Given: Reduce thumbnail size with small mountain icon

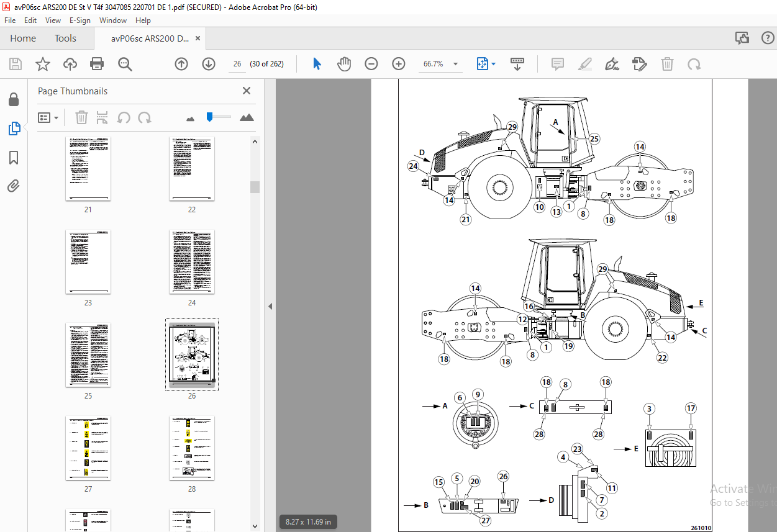Looking at the screenshot, I should [191, 118].
